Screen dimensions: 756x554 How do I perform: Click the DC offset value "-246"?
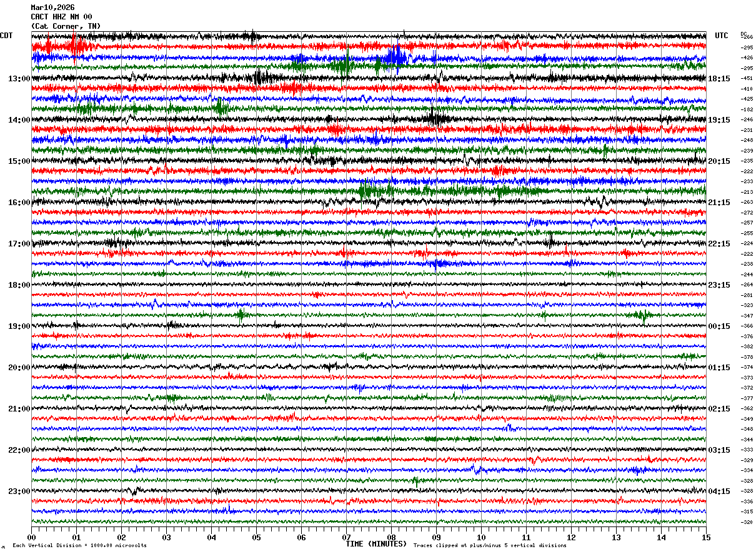coord(747,120)
